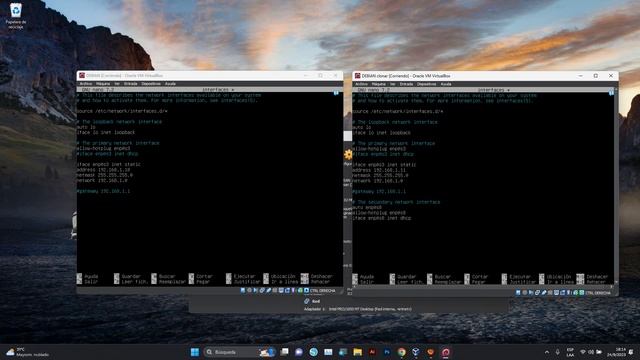This screenshot has height=360, width=640.
Task: Click vertical scrollbar of DEBIAN clonar window
Action: [616, 186]
